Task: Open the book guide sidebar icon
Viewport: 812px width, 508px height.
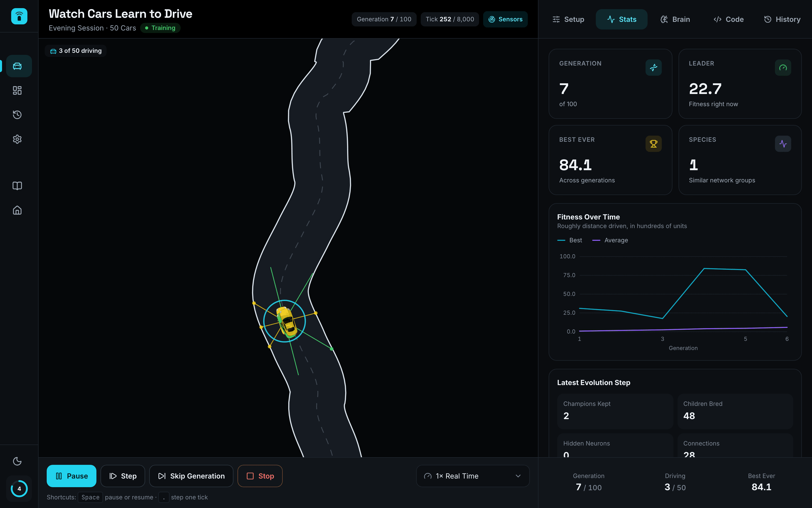Action: [x=18, y=186]
